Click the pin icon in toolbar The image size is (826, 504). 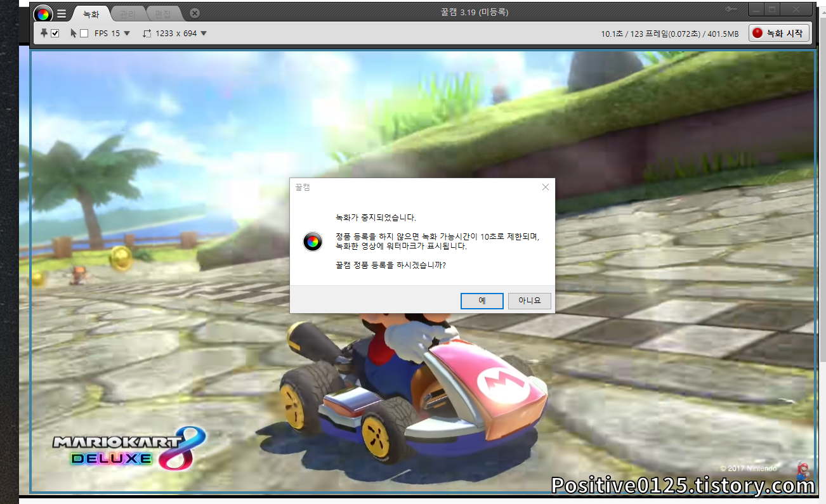pyautogui.click(x=44, y=33)
